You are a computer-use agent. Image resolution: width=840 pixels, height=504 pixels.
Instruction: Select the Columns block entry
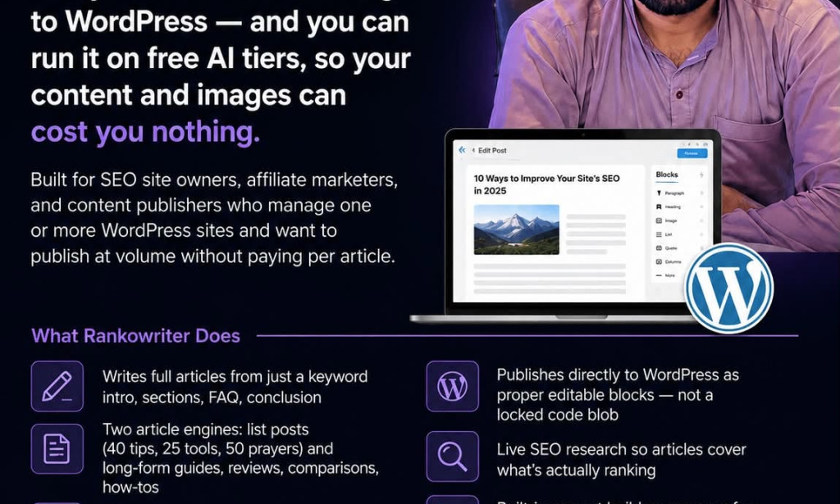(x=669, y=261)
